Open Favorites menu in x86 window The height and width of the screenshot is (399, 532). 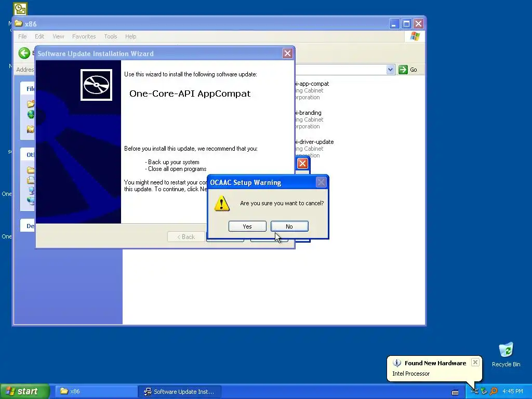(x=84, y=36)
